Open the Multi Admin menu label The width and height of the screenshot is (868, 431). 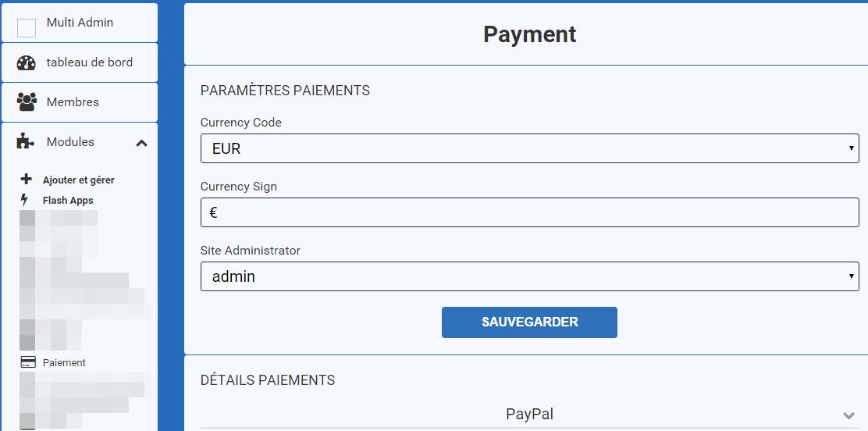pyautogui.click(x=80, y=23)
